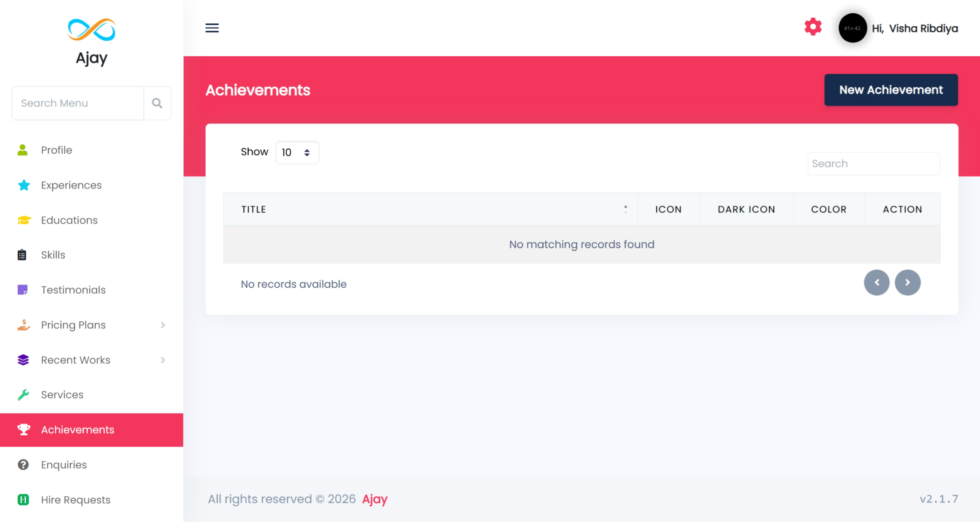Image resolution: width=980 pixels, height=522 pixels.
Task: Click the user avatar thumbnail
Action: pyautogui.click(x=852, y=28)
